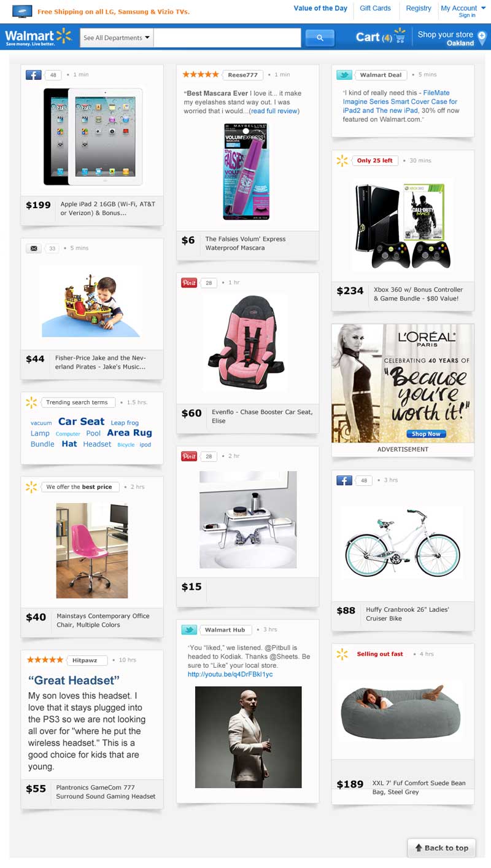This screenshot has width=491, height=868.
Task: Open the Registry link
Action: (419, 8)
